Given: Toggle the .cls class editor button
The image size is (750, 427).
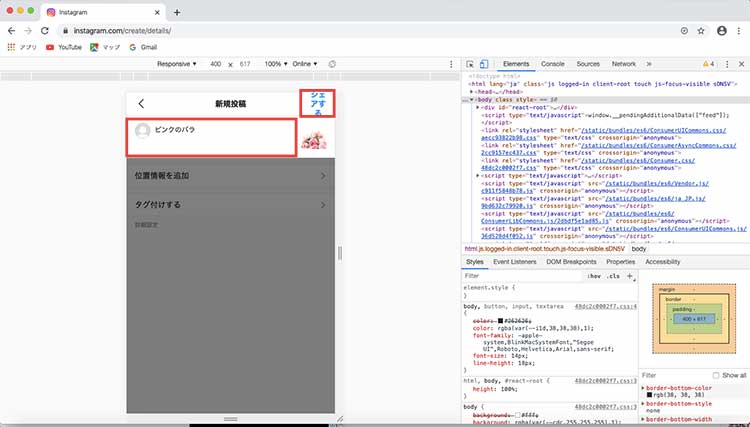Looking at the screenshot, I should point(613,276).
